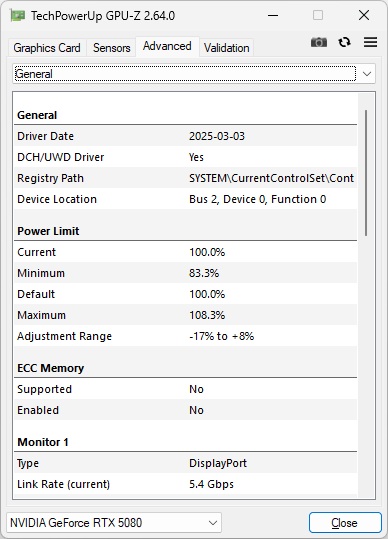The width and height of the screenshot is (388, 539).
Task: Select the Driver Date value 2025-03-03
Action: 217,136
